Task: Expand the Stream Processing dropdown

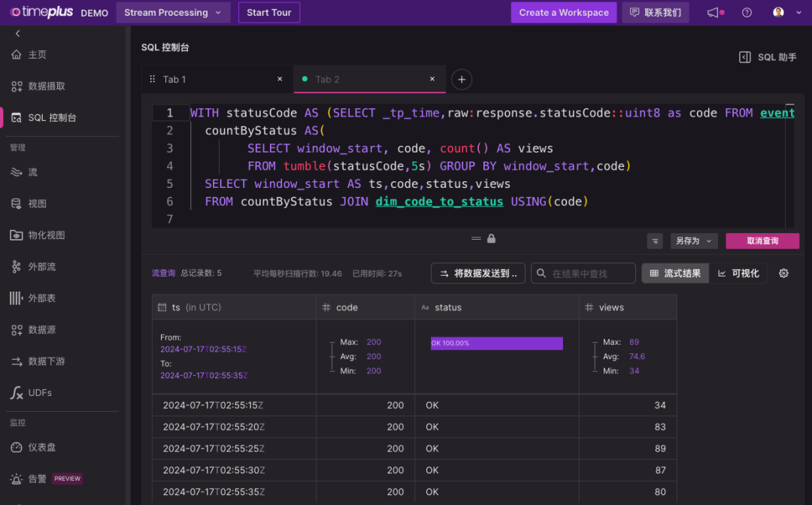Action: click(172, 13)
